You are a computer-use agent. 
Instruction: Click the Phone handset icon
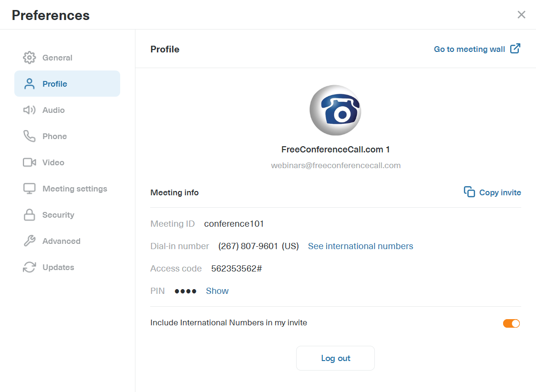(x=30, y=136)
